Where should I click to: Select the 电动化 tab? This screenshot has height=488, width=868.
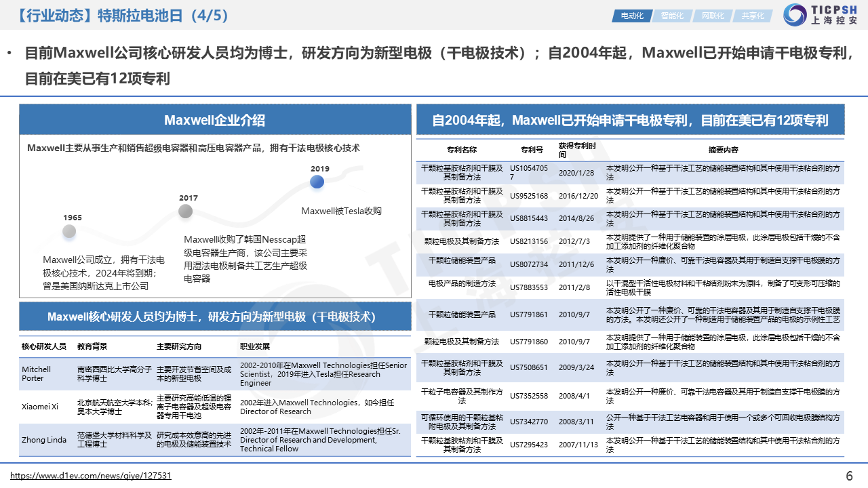[x=631, y=16]
